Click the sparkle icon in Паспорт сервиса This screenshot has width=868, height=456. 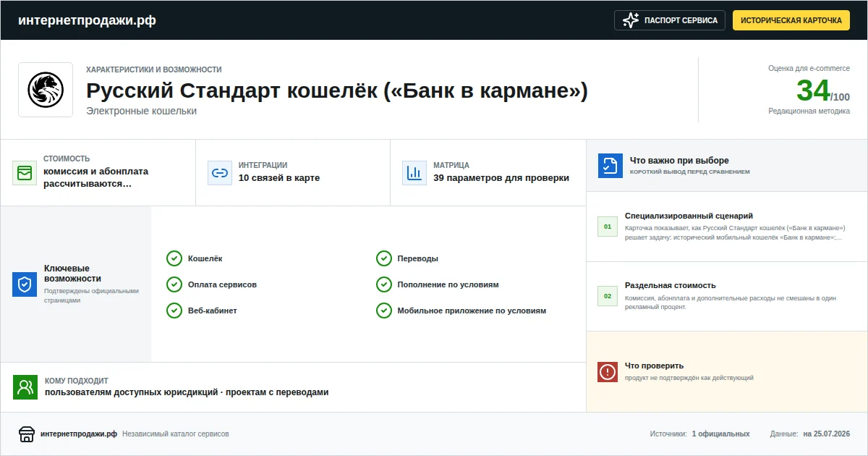(631, 20)
